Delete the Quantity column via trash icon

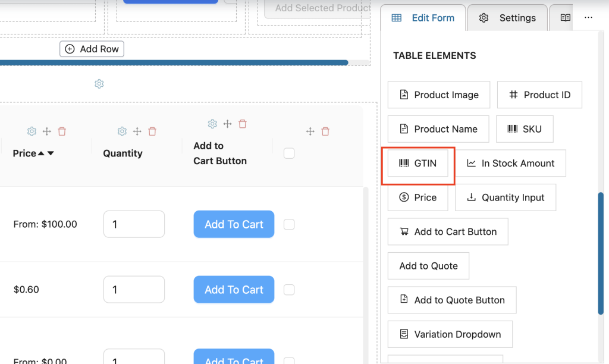152,131
